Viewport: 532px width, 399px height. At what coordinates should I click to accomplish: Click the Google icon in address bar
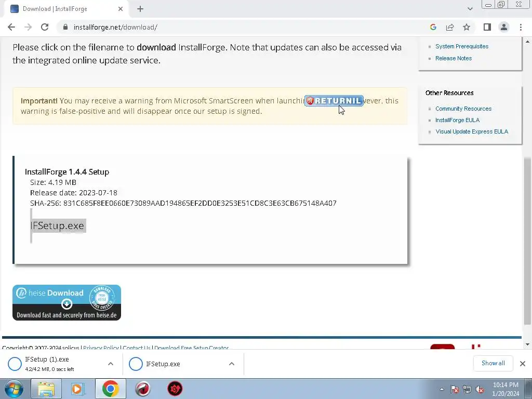point(433,27)
